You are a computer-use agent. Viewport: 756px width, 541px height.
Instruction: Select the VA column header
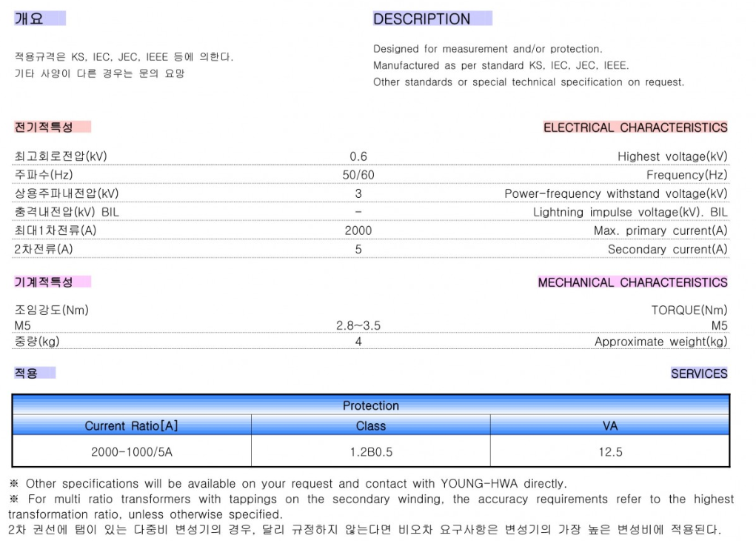[x=610, y=425]
